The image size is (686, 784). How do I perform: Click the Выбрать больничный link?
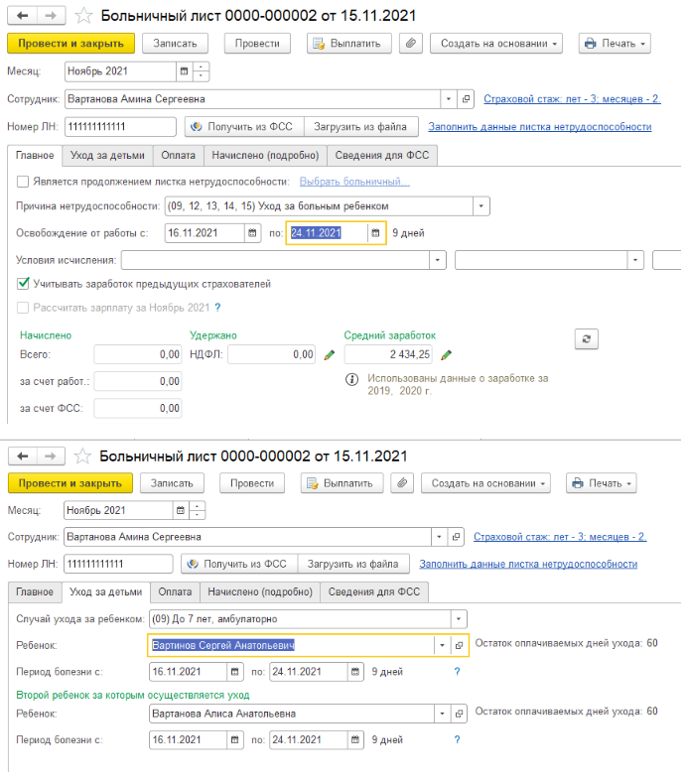(354, 182)
